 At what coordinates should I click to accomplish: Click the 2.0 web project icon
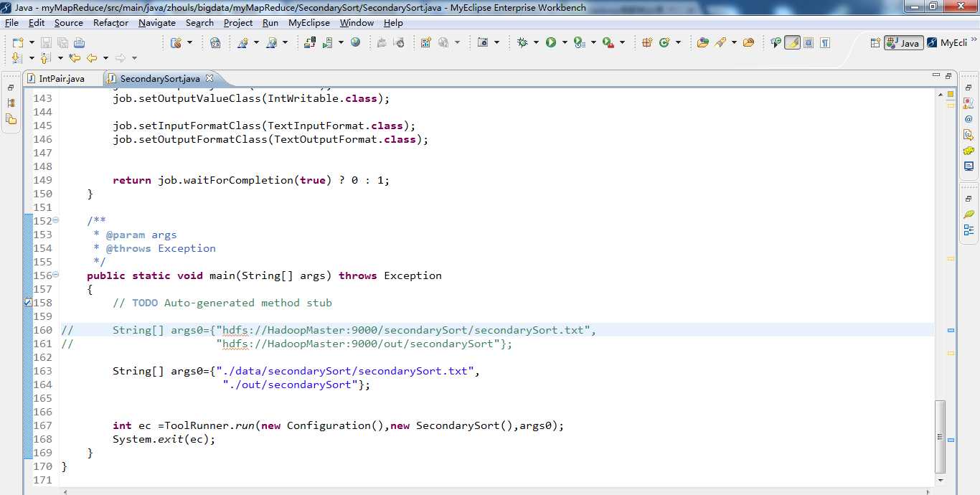coord(215,42)
